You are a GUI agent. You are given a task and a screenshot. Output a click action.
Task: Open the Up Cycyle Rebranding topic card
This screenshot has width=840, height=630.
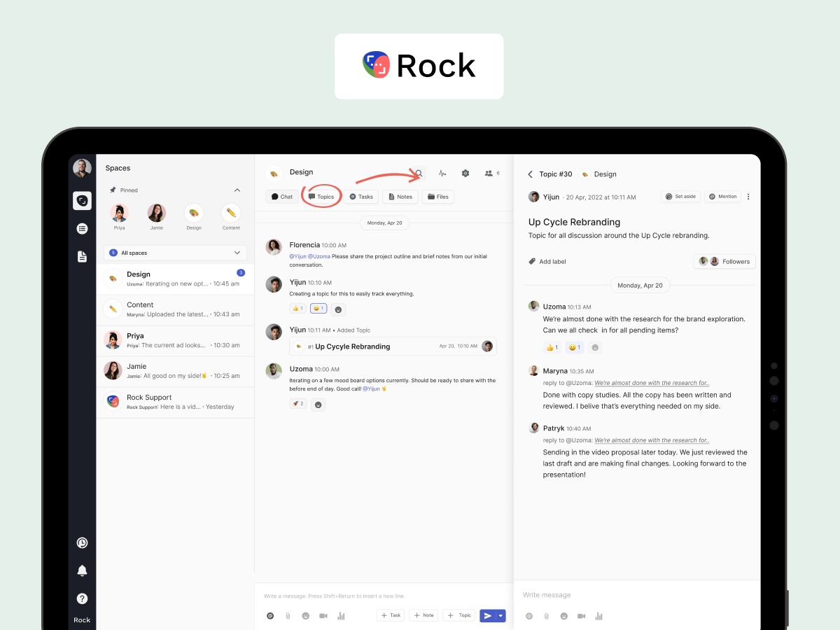pyautogui.click(x=393, y=346)
